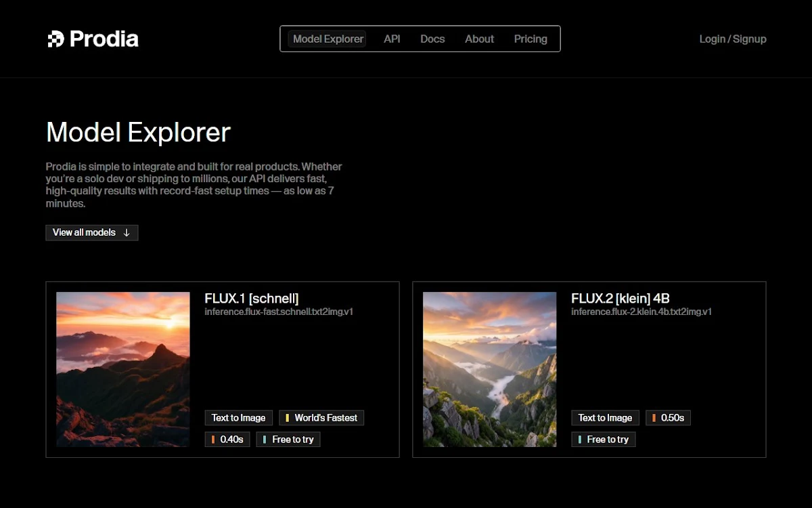Open the Pricing page
Screen dimensions: 812x508
[531, 39]
